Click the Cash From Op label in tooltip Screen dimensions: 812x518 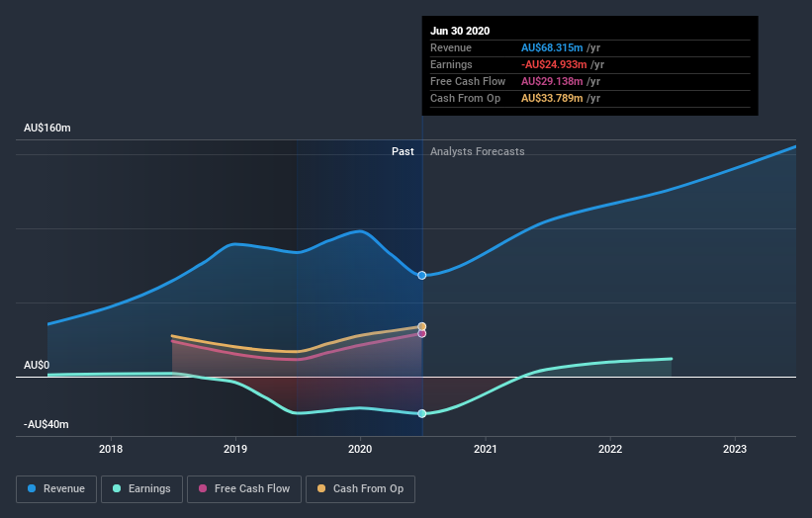pos(466,98)
